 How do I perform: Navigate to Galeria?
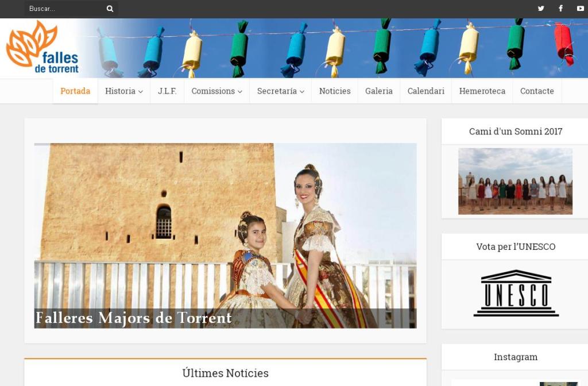[379, 91]
